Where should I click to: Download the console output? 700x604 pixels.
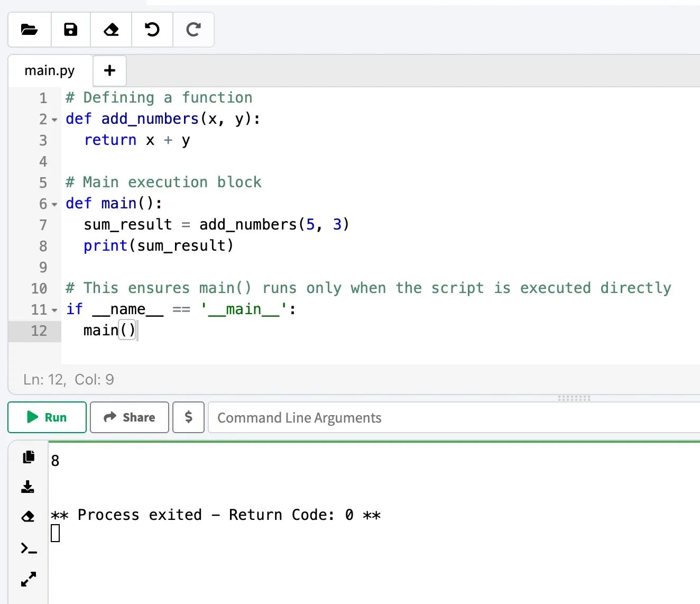click(x=28, y=487)
